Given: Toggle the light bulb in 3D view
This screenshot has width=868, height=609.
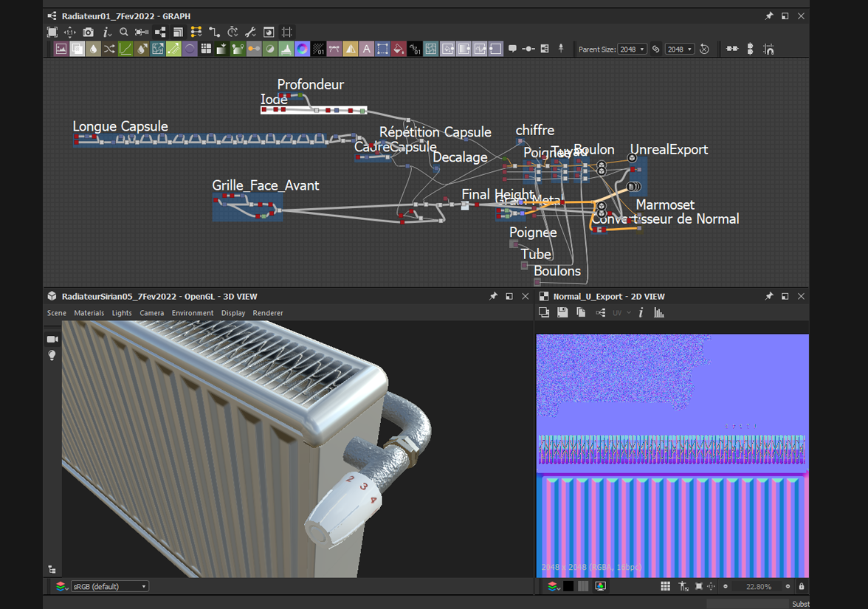Looking at the screenshot, I should (52, 356).
